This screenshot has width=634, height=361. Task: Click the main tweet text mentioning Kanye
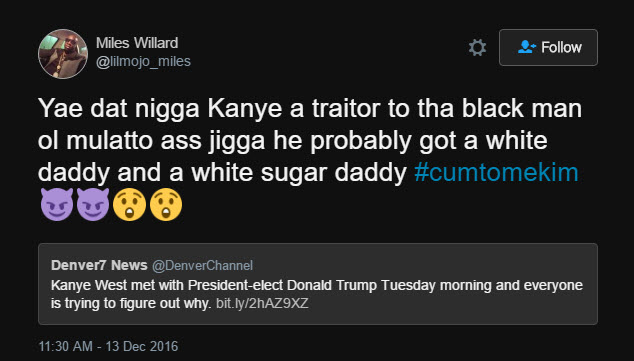pos(310,141)
